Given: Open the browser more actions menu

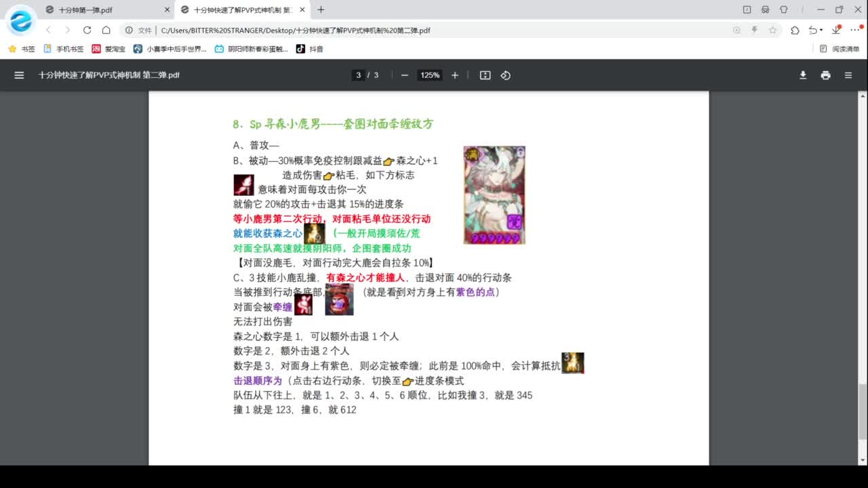Looking at the screenshot, I should coord(854,30).
